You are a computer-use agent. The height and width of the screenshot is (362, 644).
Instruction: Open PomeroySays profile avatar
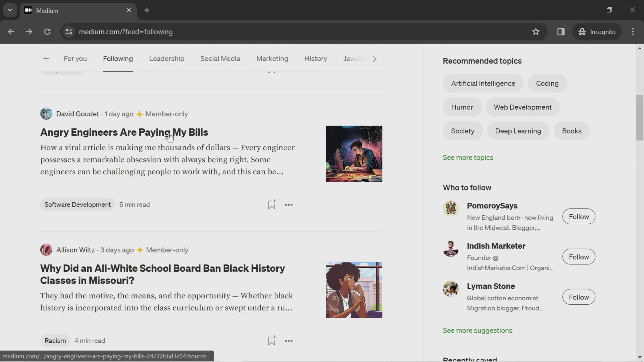pos(451,208)
